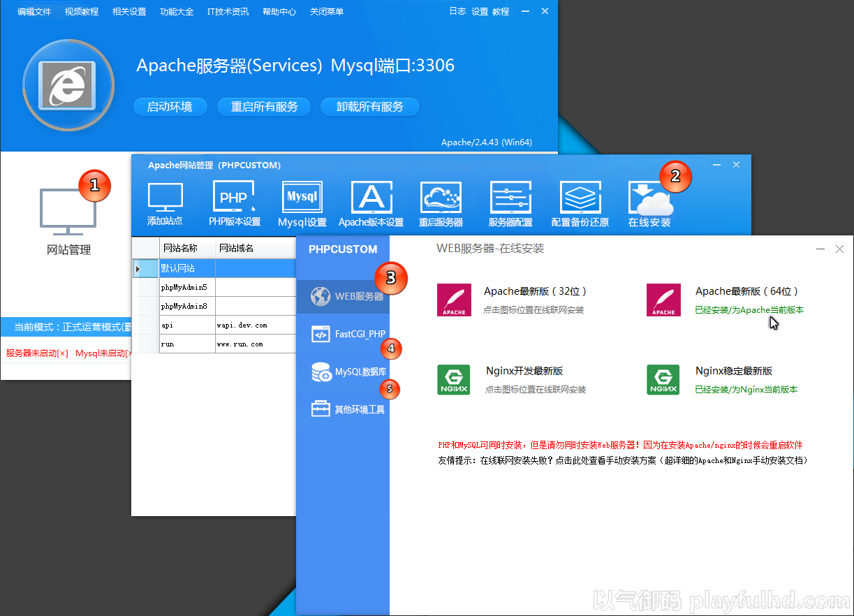The height and width of the screenshot is (616, 854).
Task: Click the Internet Explorer logo in main window
Action: (x=68, y=85)
